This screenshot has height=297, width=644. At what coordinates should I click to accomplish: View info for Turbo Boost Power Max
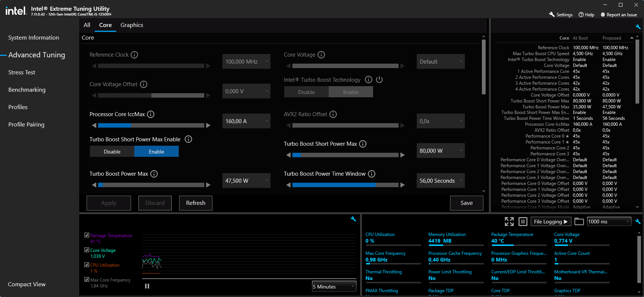(154, 174)
